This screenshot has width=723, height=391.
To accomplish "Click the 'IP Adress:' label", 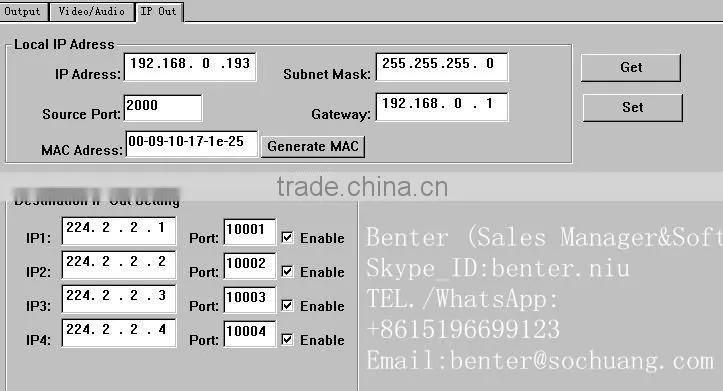I will pos(88,74).
